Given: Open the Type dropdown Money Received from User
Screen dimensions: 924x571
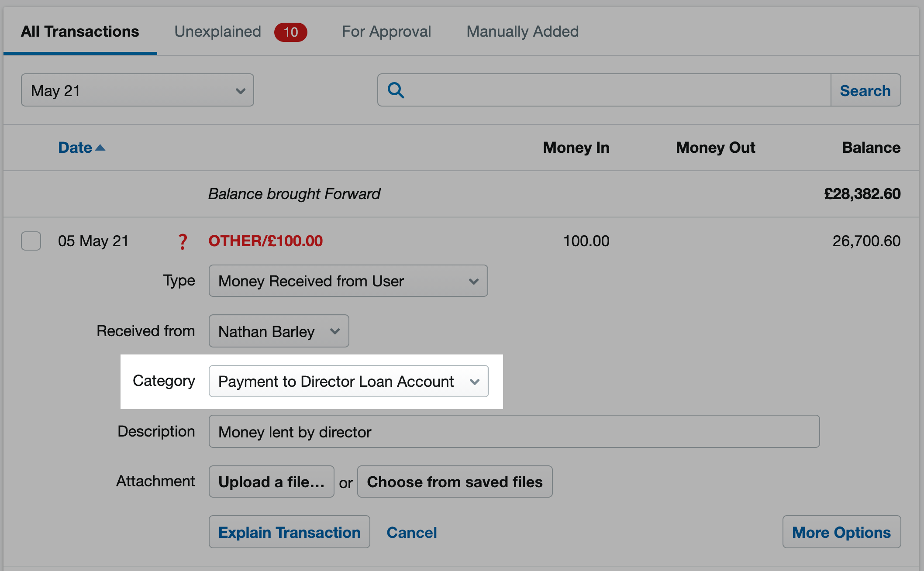Looking at the screenshot, I should 348,281.
